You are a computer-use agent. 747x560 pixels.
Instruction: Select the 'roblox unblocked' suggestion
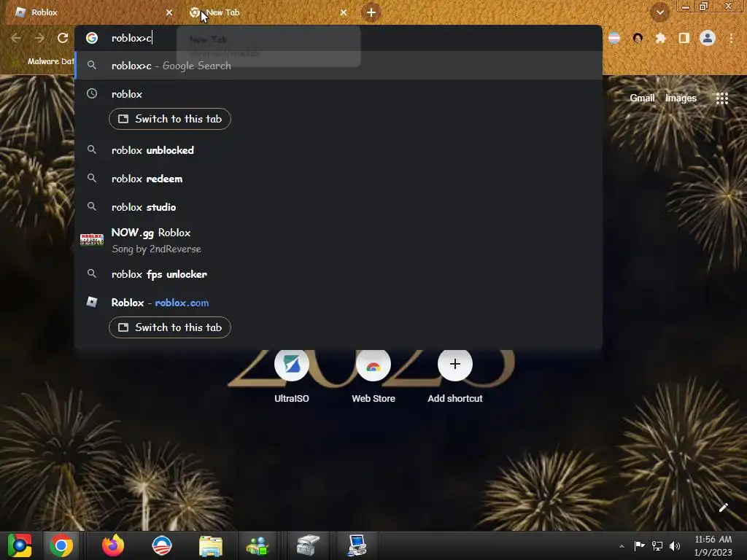[x=338, y=150]
